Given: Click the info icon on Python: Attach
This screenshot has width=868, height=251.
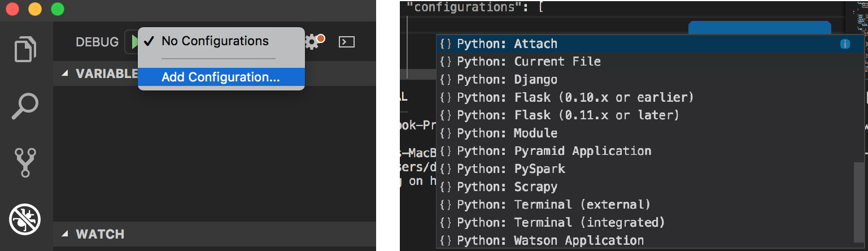Looking at the screenshot, I should point(845,44).
